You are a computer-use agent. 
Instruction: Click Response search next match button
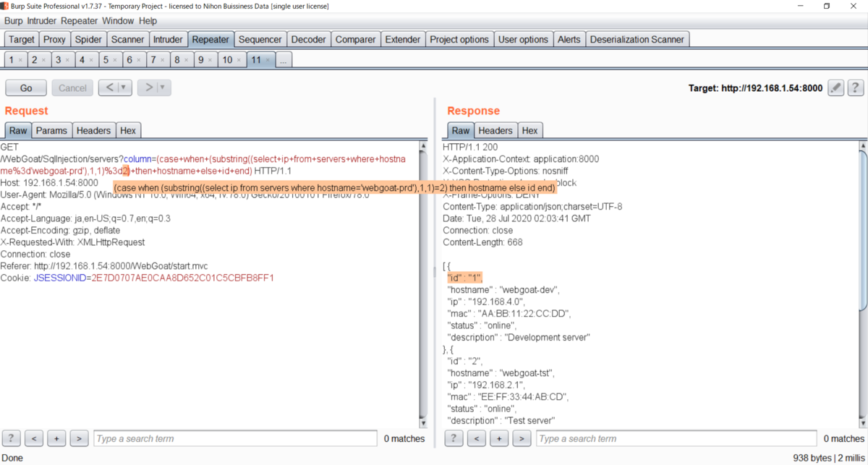(x=522, y=438)
